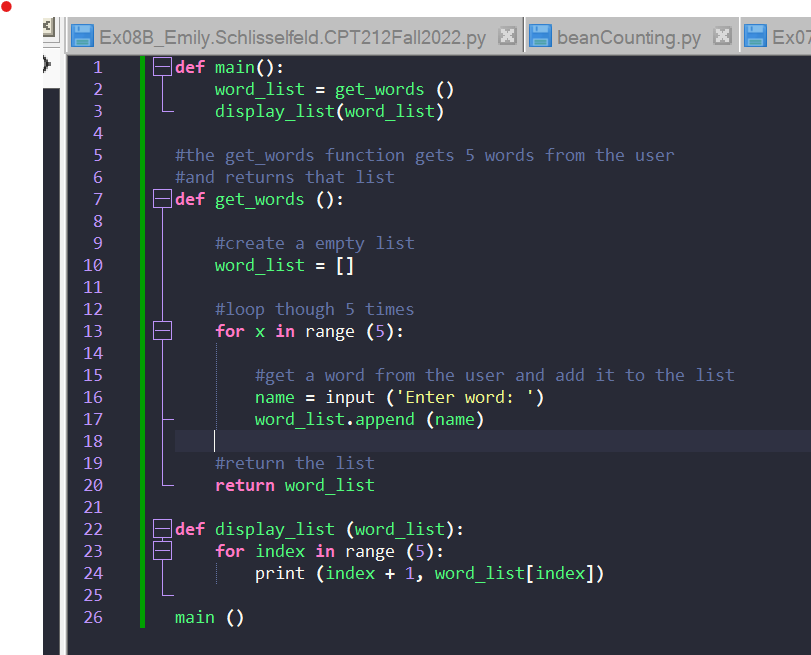Collapse the main() function fold marker

point(162,66)
